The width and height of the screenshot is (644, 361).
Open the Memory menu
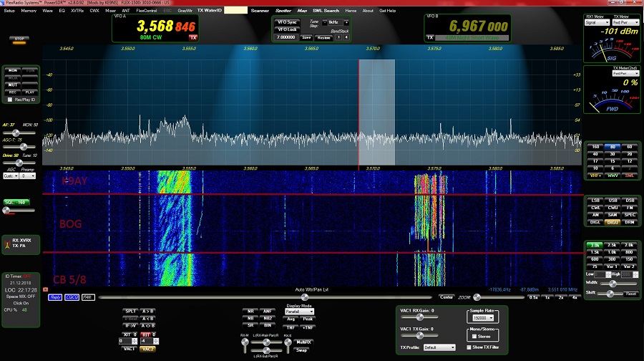point(29,11)
